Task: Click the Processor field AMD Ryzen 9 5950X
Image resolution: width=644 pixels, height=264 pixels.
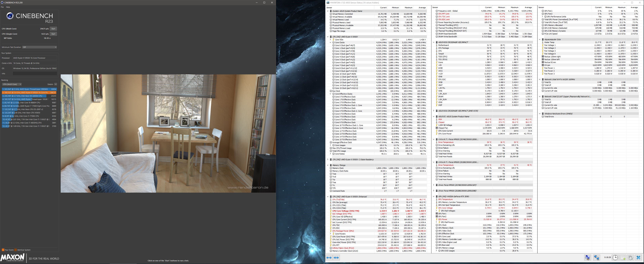Action: coord(35,58)
